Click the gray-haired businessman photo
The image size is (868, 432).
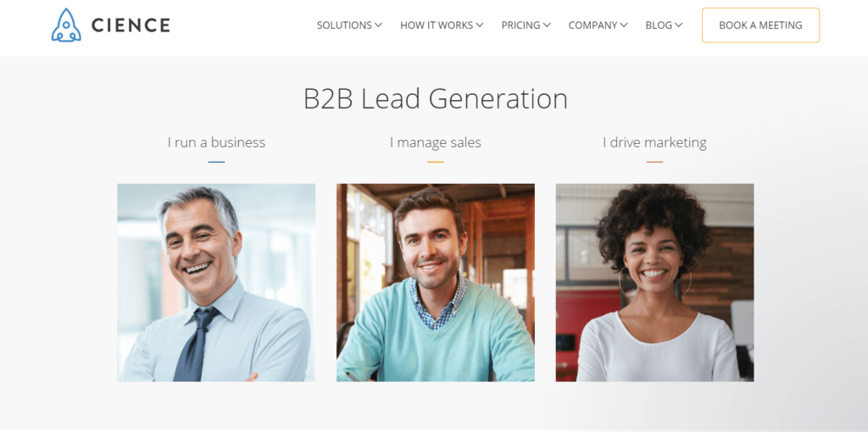[216, 283]
